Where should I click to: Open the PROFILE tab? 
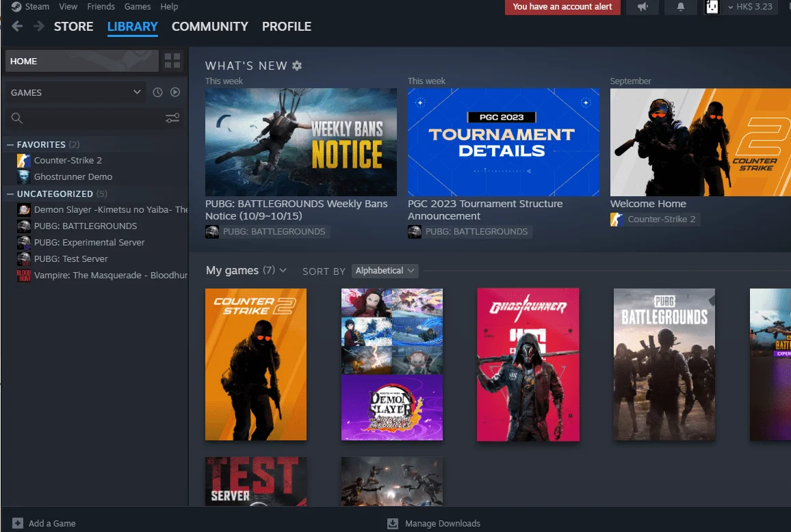click(x=287, y=27)
